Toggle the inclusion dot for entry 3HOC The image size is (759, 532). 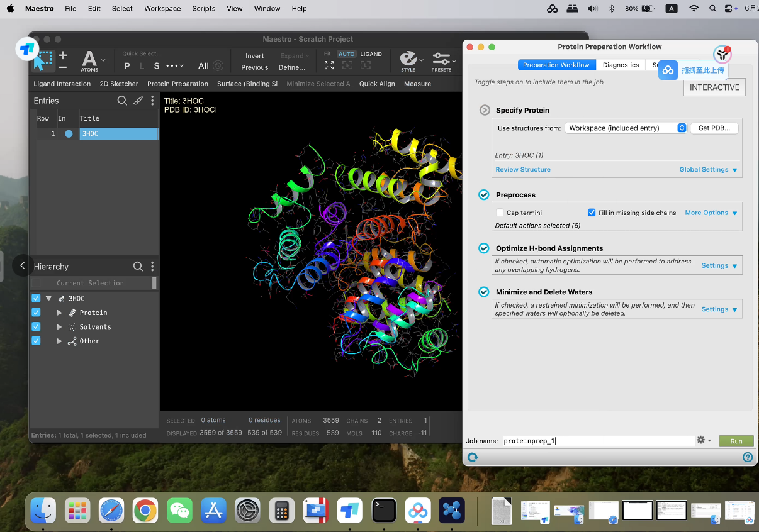point(69,133)
